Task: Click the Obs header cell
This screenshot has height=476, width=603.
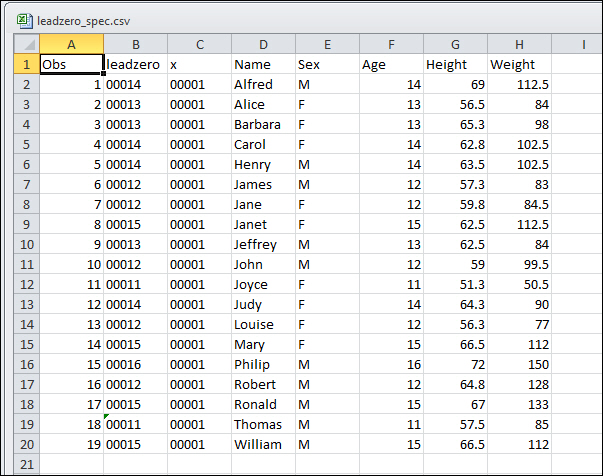Action: pyautogui.click(x=71, y=64)
